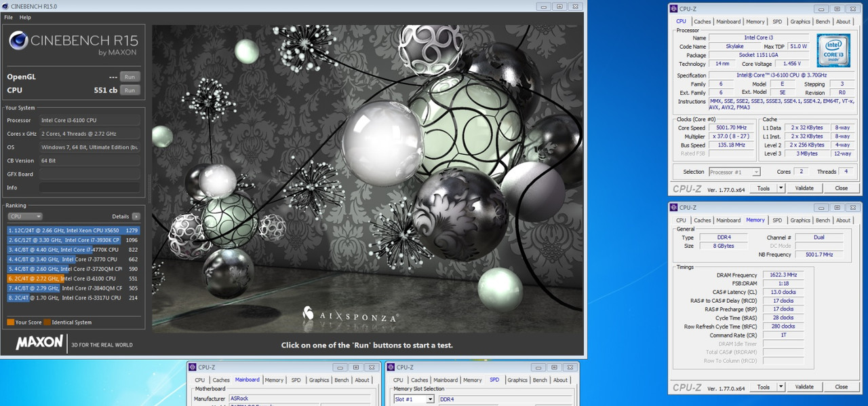Click the DRAM Frequency value 1622.3 MHz
Screen dimensions: 868x406
[x=783, y=275]
